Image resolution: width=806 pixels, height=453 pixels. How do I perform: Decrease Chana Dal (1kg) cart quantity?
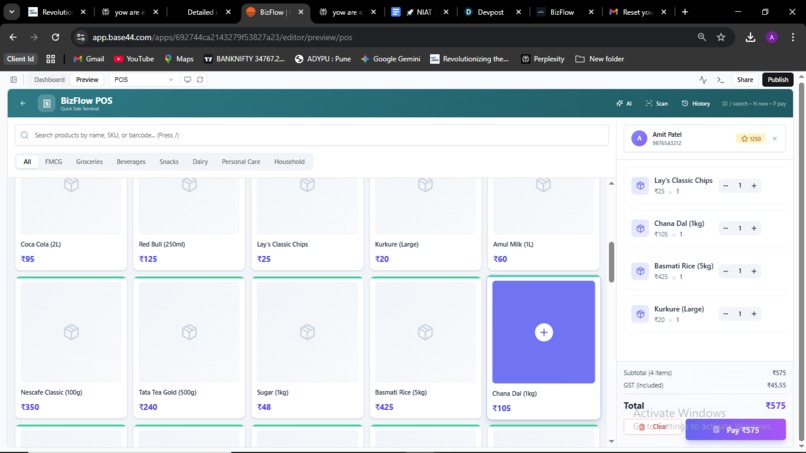[726, 228]
